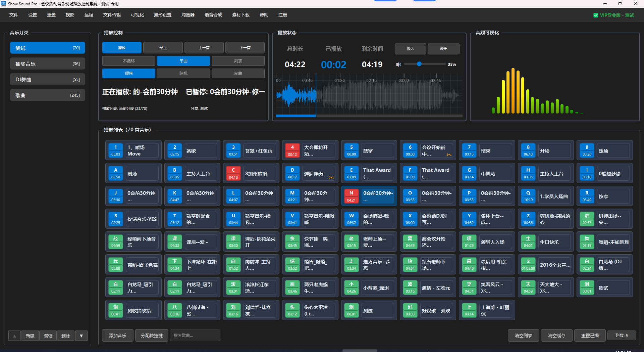Click the 搜索歌曲 search field
This screenshot has height=352, width=644.
click(x=195, y=336)
